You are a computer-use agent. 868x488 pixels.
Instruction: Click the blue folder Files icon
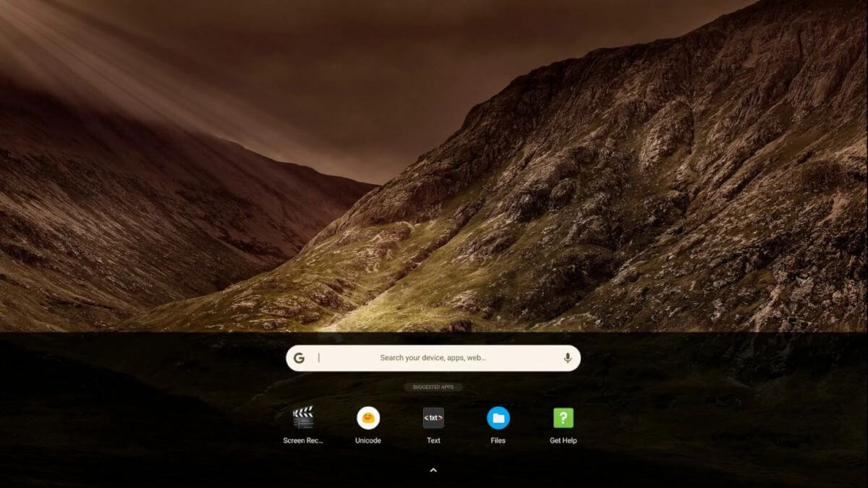498,419
